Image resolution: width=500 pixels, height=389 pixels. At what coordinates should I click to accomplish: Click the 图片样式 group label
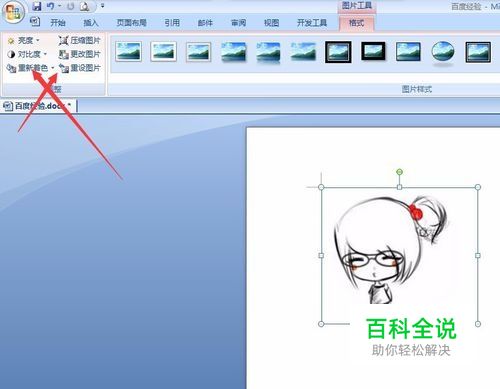tap(417, 89)
